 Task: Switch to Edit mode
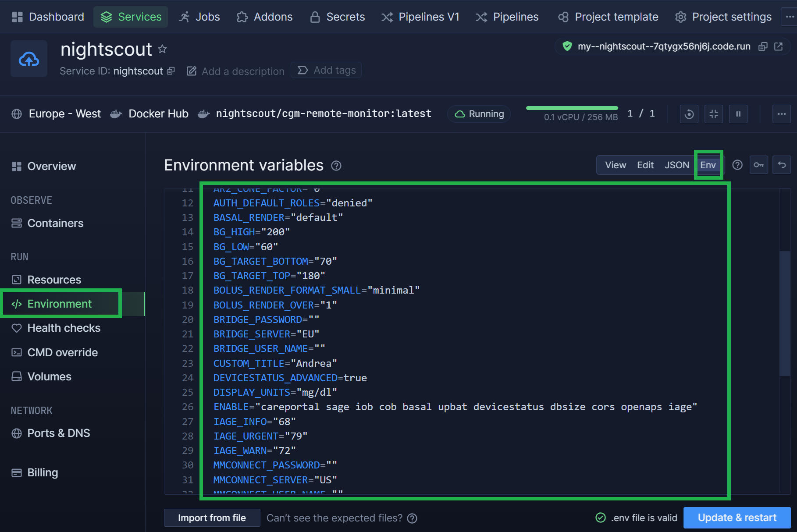[x=645, y=165]
